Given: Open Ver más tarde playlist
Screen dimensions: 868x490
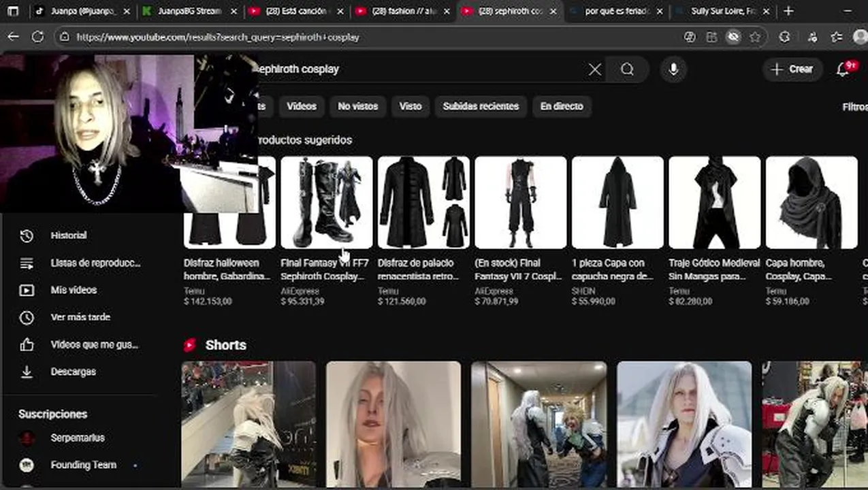Looking at the screenshot, I should pyautogui.click(x=80, y=317).
